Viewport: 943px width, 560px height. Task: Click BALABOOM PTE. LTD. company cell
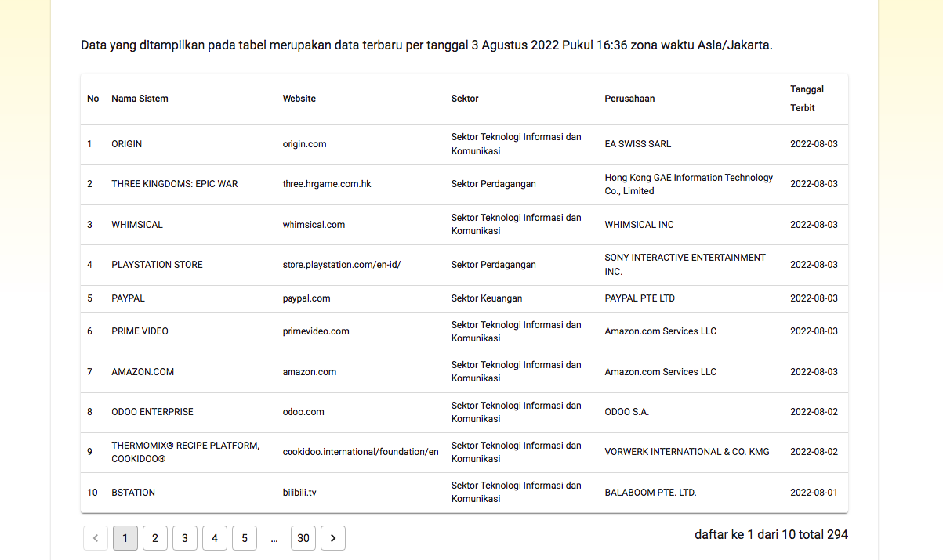(651, 493)
